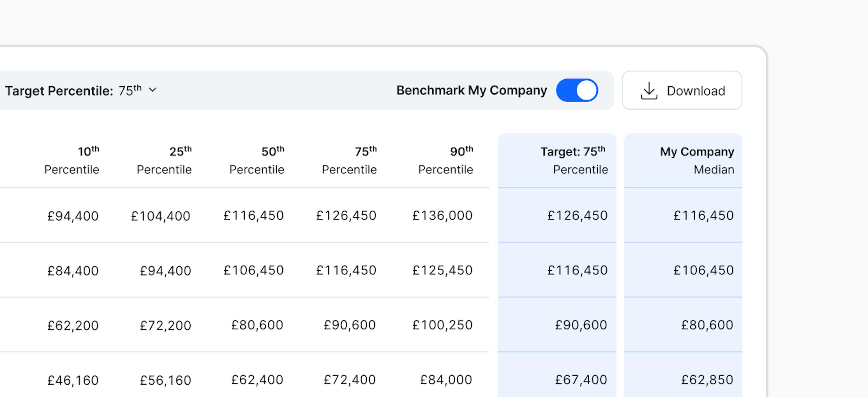Click the Download button label
Image resolution: width=868 pixels, height=397 pixels.
(x=696, y=91)
